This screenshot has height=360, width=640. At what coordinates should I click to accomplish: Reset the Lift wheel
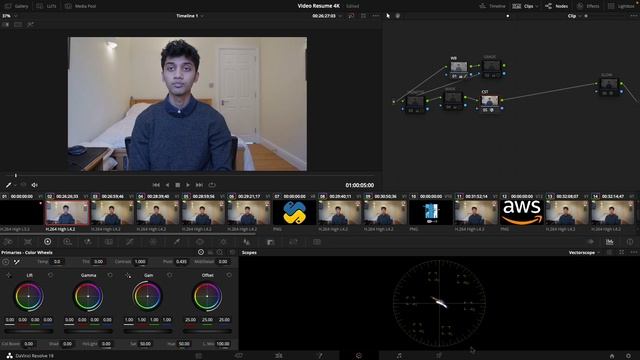click(x=51, y=275)
